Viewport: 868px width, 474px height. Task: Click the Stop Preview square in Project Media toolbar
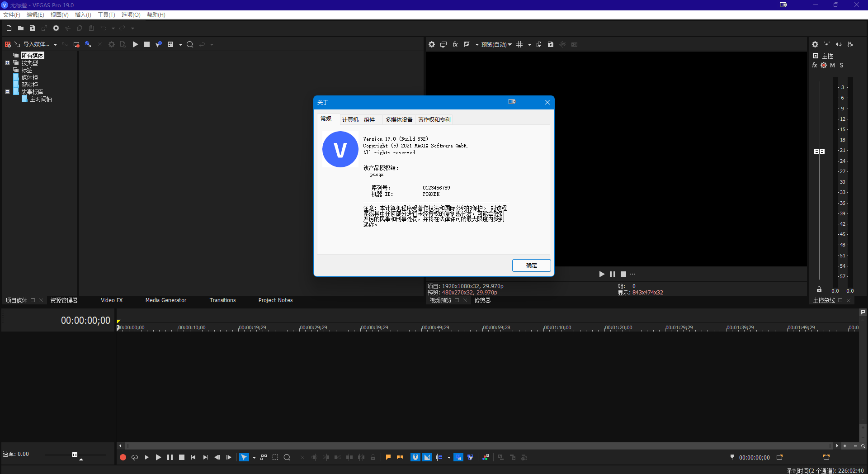tap(147, 44)
